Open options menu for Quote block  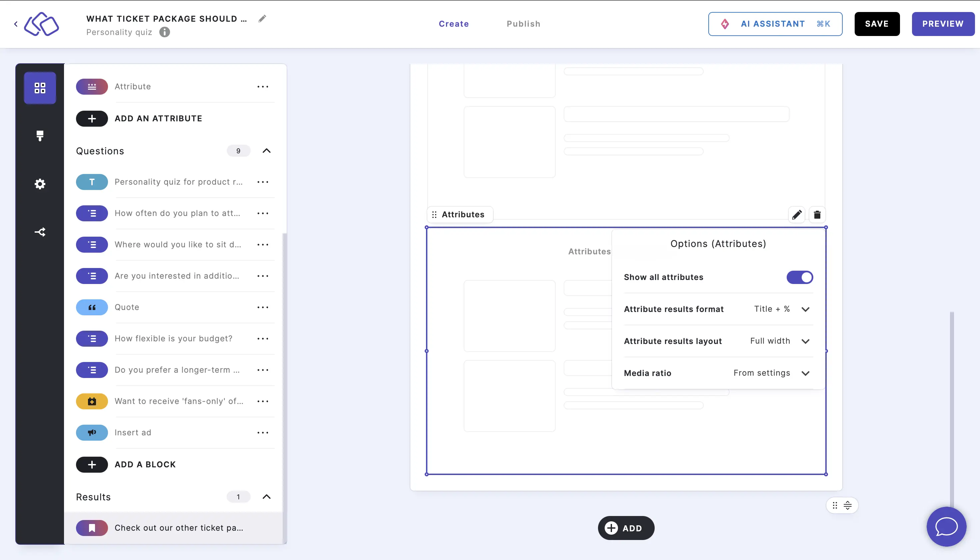click(263, 307)
